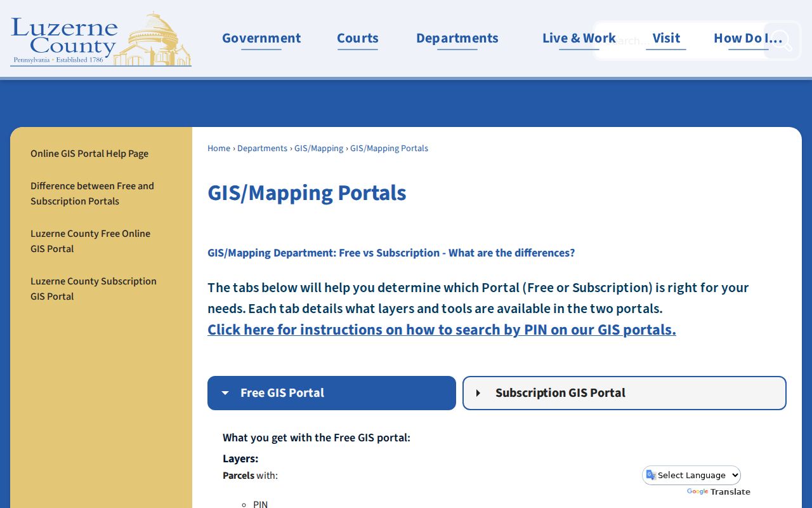Click the Departments breadcrumb link

tap(263, 149)
